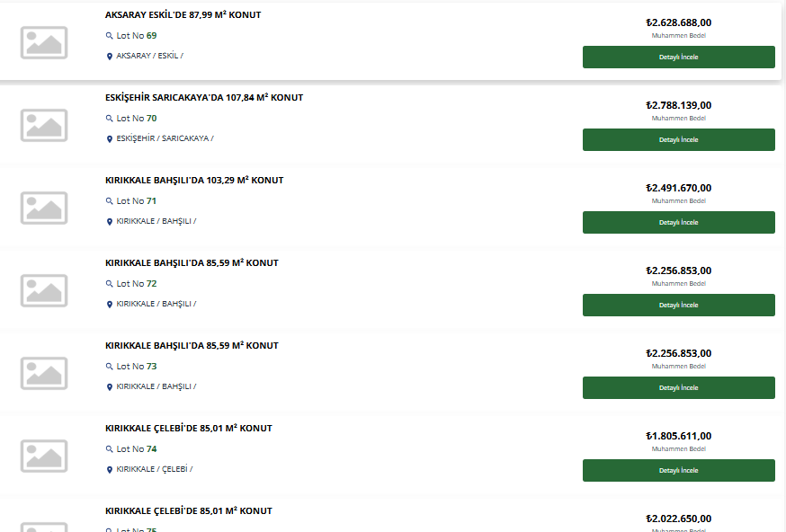Screen dimensions: 786x532
Task: Click the location pin on Lot 72 listing
Action: point(110,304)
